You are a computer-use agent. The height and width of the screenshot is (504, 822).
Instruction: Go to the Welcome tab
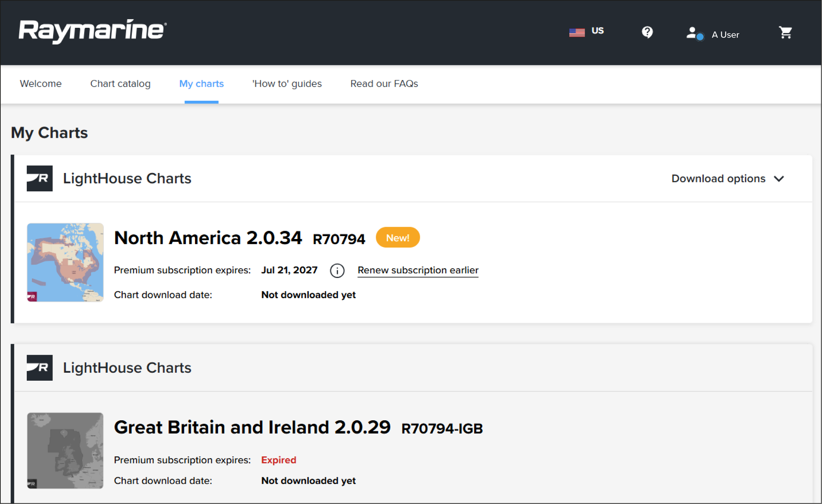point(41,84)
